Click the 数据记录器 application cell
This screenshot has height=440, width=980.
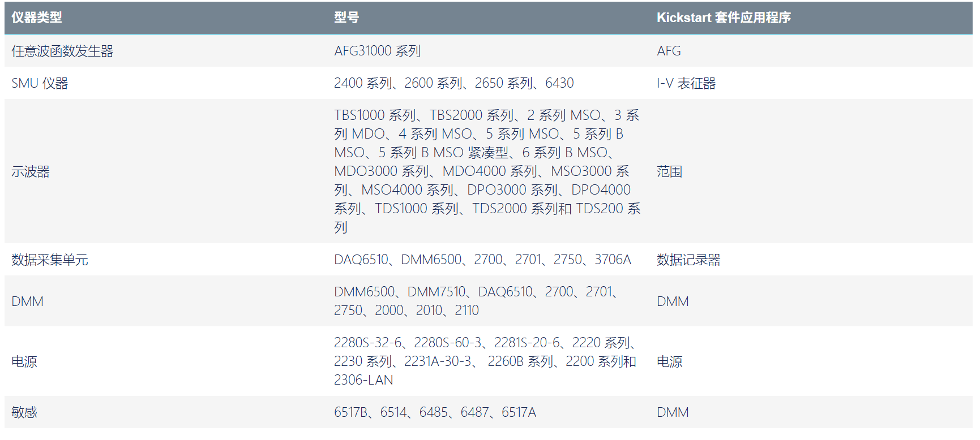[x=688, y=260]
